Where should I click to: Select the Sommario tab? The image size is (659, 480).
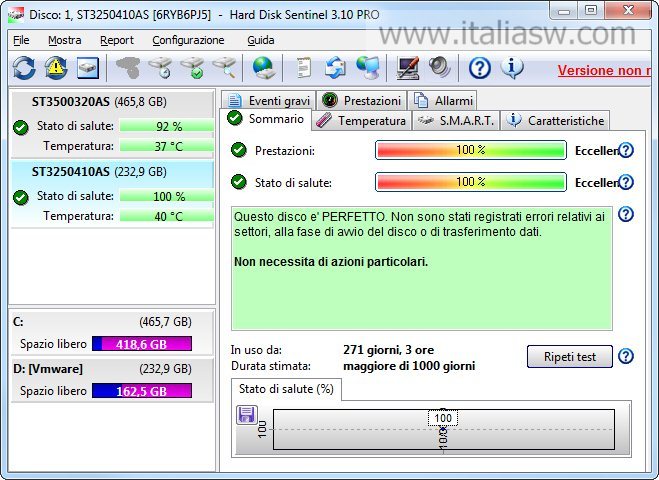coord(266,119)
